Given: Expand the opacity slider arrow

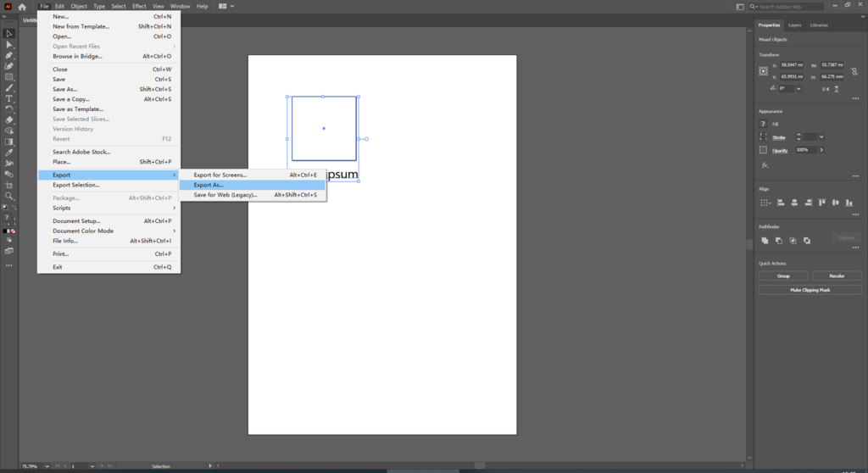Looking at the screenshot, I should point(821,150).
